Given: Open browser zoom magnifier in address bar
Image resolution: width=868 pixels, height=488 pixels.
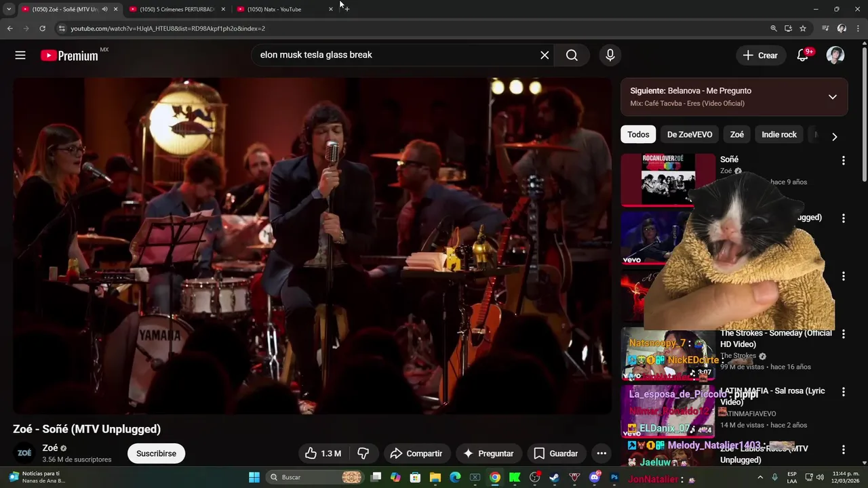Looking at the screenshot, I should click(x=774, y=28).
